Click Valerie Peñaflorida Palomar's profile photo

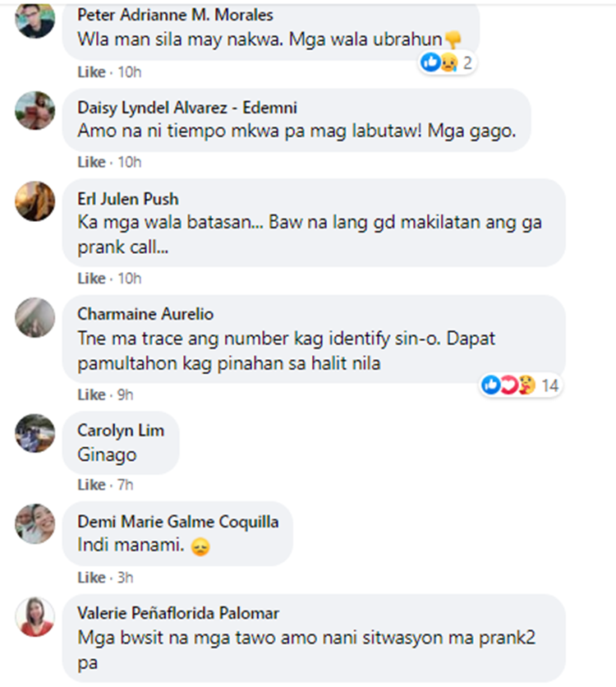(35, 616)
